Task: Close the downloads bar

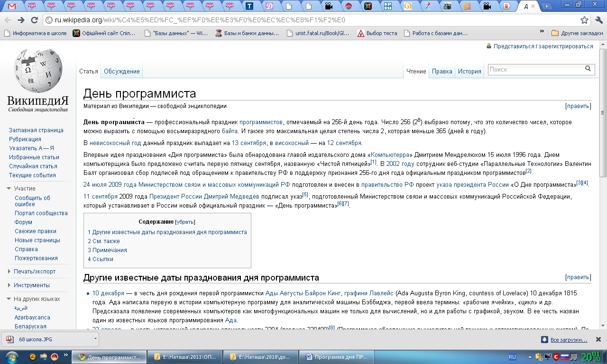Action: [x=598, y=339]
